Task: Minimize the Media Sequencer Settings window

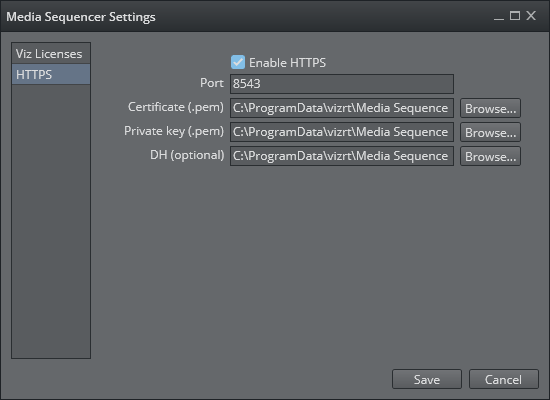Action: point(499,16)
